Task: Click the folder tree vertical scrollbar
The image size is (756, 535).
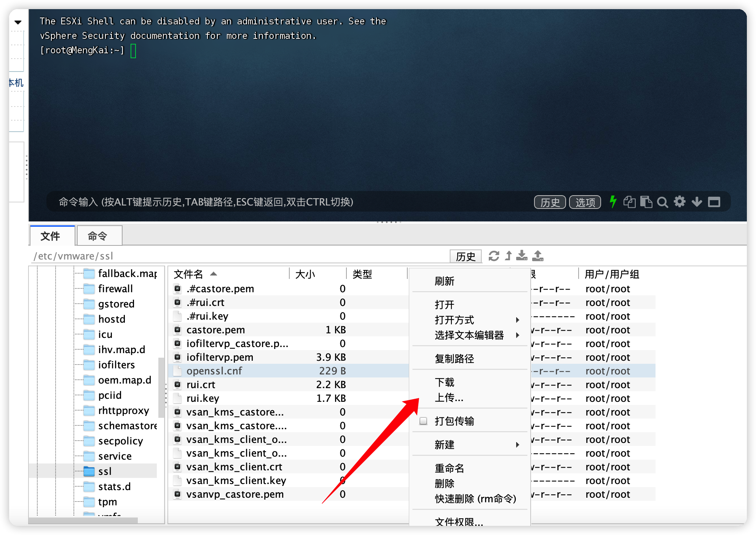Action: coord(161,387)
